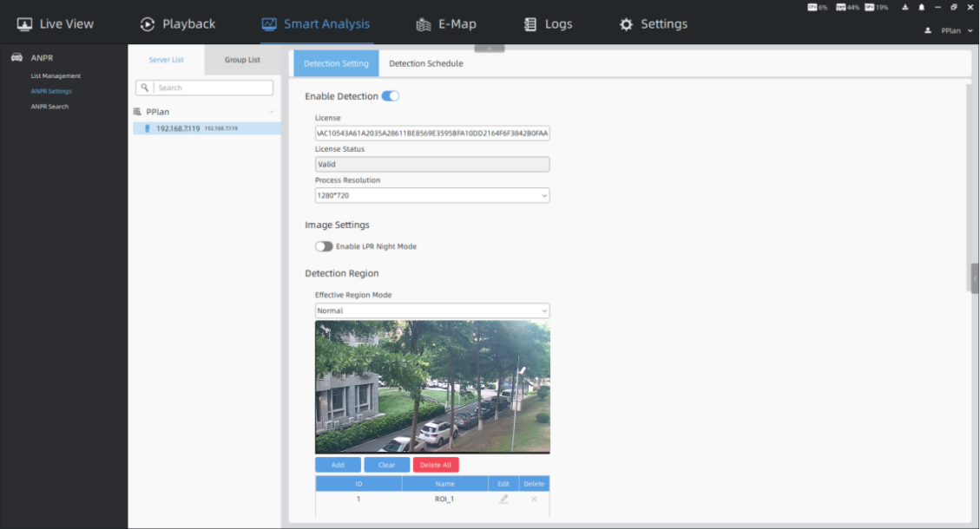Open the Process Resolution dropdown
The height and width of the screenshot is (529, 980).
click(x=431, y=196)
